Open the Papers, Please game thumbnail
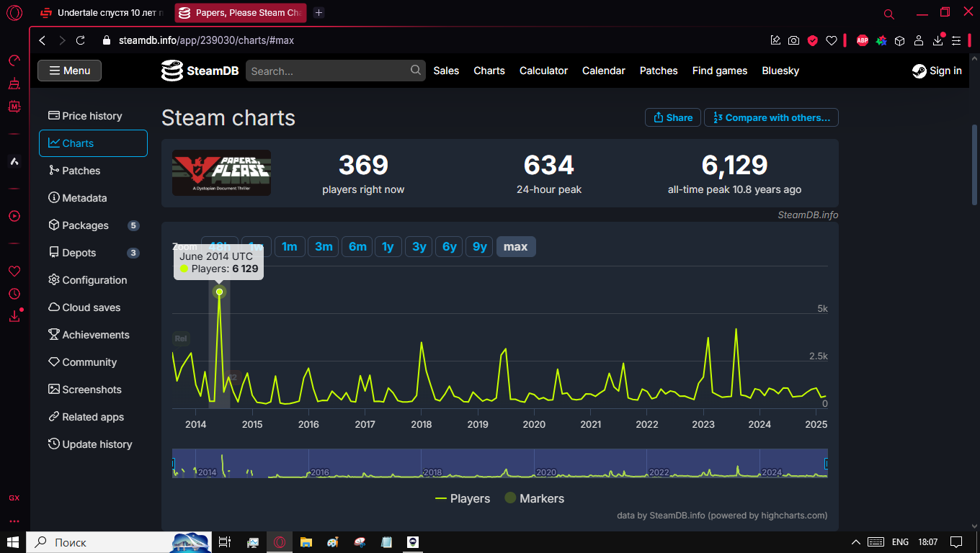 pos(221,173)
